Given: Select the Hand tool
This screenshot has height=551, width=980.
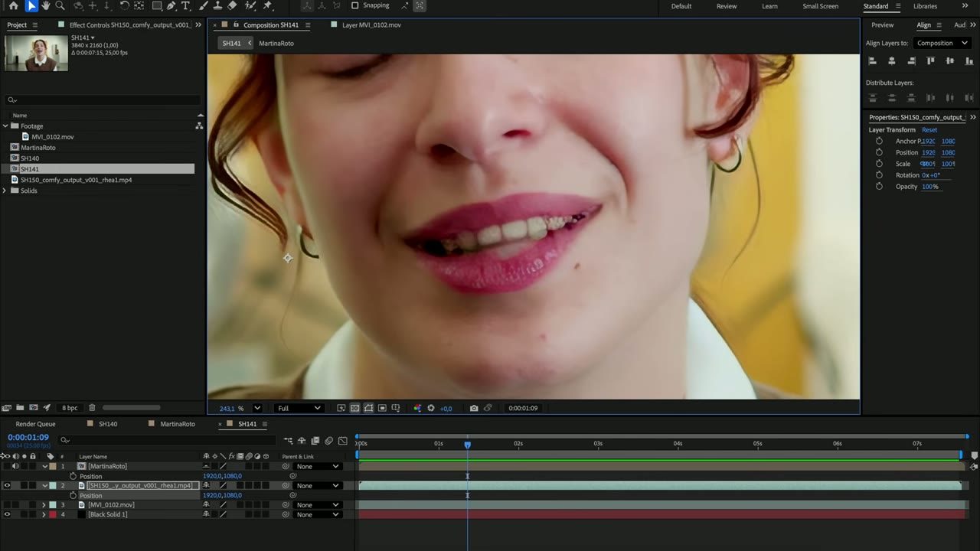Looking at the screenshot, I should tap(46, 5).
